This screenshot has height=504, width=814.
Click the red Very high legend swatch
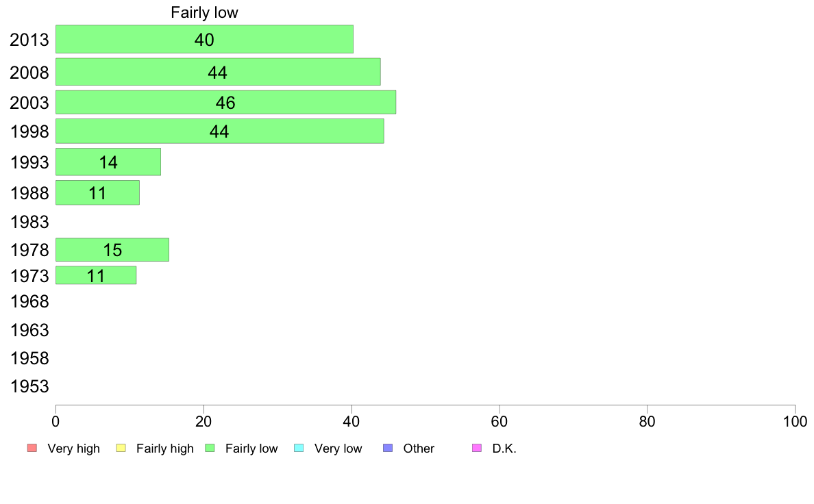pos(32,448)
